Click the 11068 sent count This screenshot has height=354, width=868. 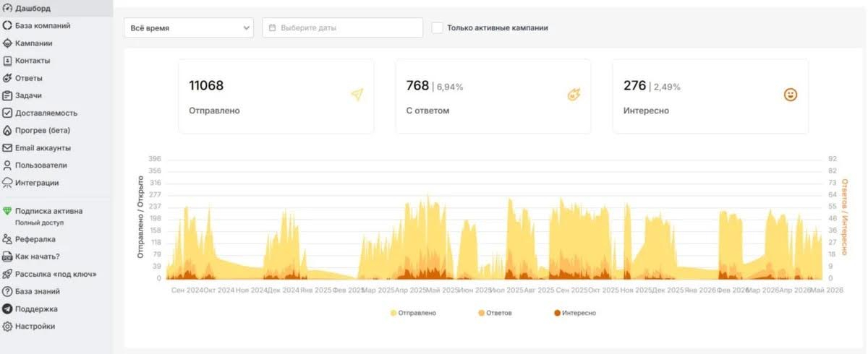click(206, 86)
